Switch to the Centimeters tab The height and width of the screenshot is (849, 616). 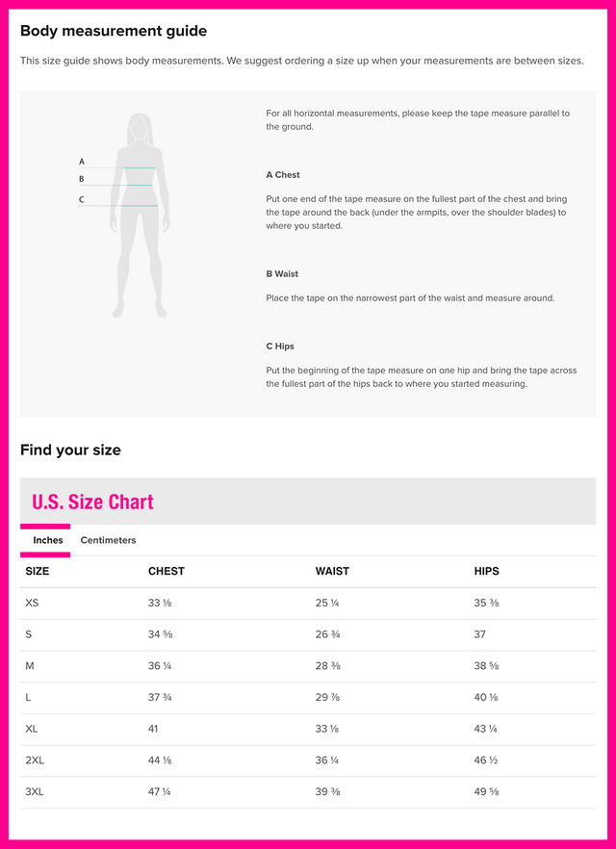pyautogui.click(x=108, y=540)
